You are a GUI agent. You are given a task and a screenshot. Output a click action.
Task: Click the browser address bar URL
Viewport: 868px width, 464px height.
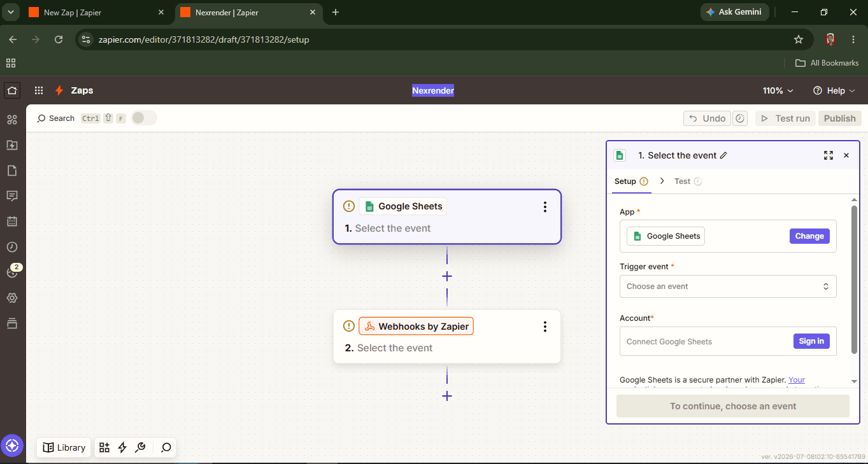204,39
